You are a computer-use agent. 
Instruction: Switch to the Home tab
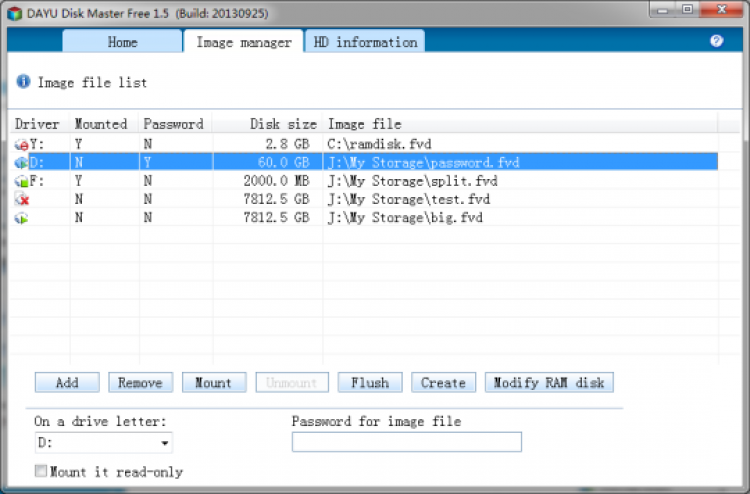point(122,42)
